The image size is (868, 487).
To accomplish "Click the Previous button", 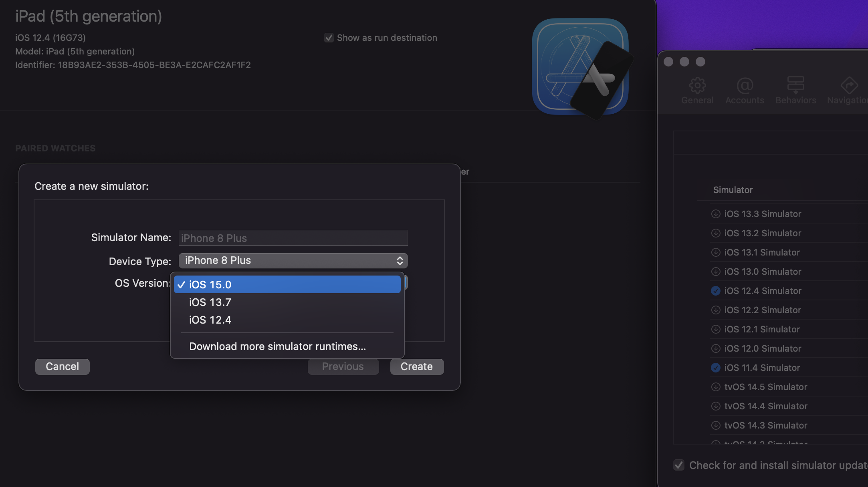I will point(343,367).
